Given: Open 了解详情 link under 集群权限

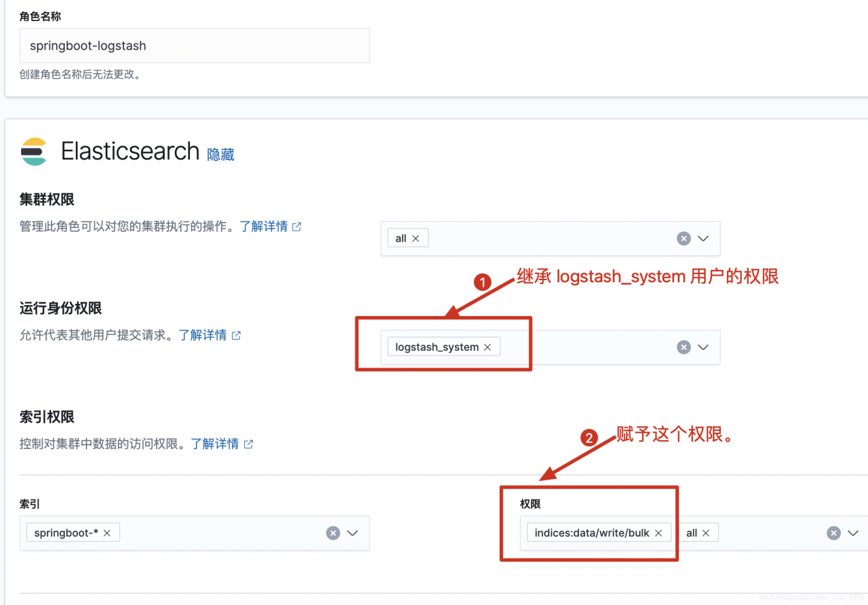Looking at the screenshot, I should pyautogui.click(x=263, y=227).
